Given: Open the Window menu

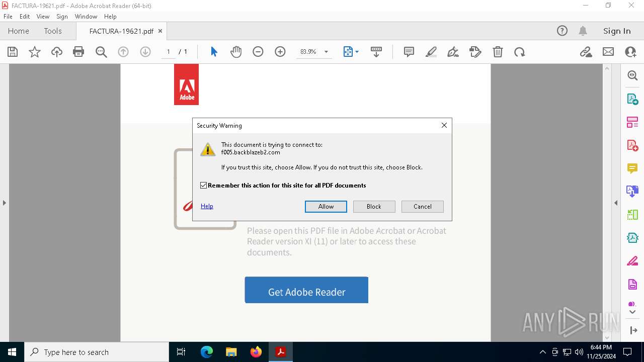Looking at the screenshot, I should coord(86,16).
